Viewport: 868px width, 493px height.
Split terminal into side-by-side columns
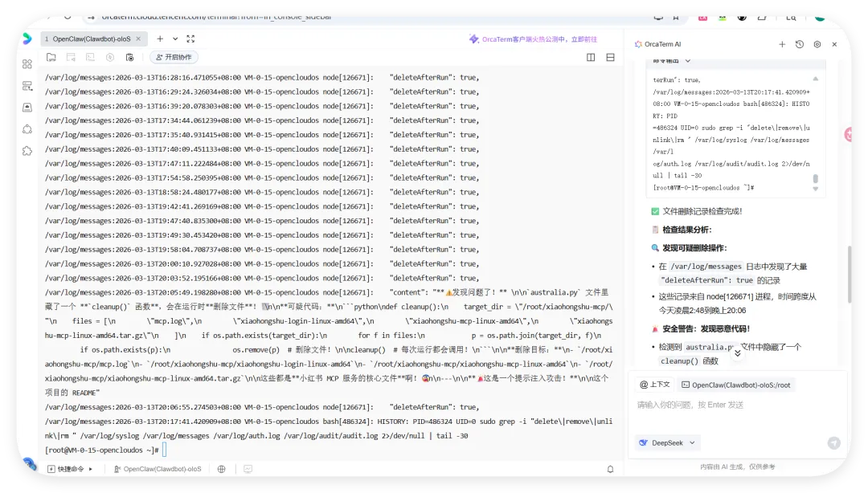tap(591, 57)
